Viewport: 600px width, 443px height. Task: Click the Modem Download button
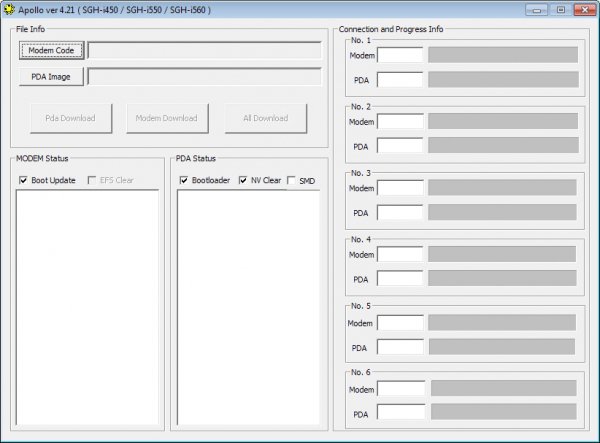tap(167, 118)
